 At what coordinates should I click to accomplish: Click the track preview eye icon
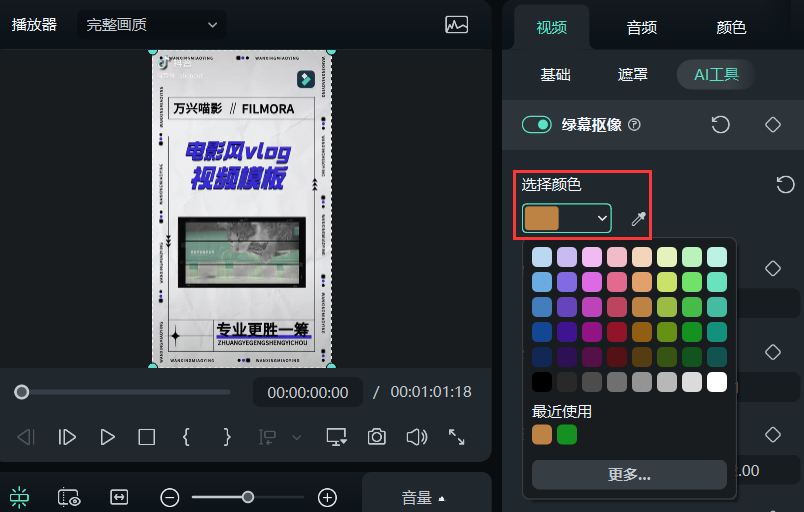pos(69,498)
